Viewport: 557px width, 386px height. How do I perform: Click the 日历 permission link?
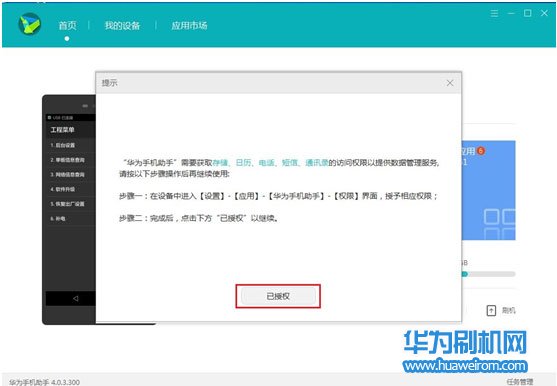[243, 163]
